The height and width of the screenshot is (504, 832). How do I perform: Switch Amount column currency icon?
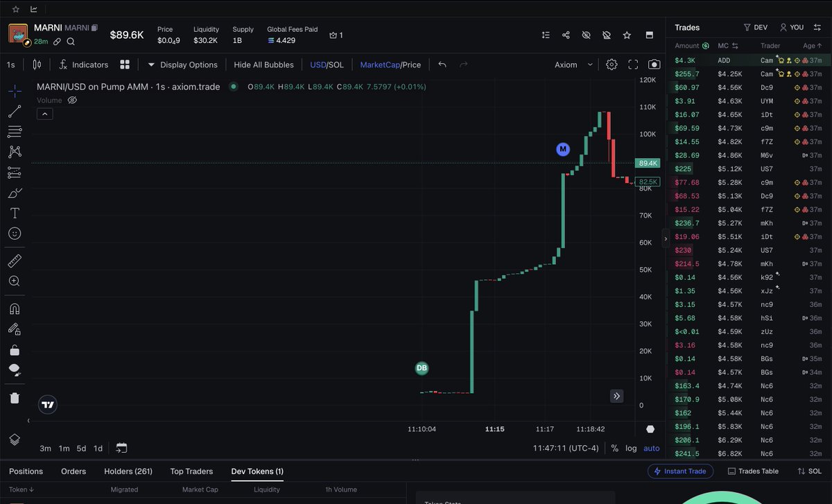click(x=706, y=46)
